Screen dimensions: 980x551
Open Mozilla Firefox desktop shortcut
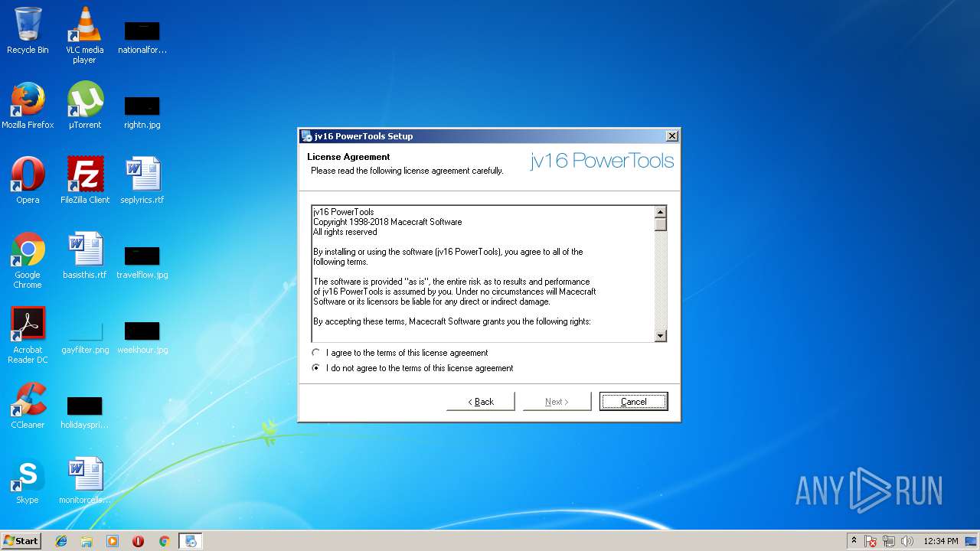click(28, 106)
